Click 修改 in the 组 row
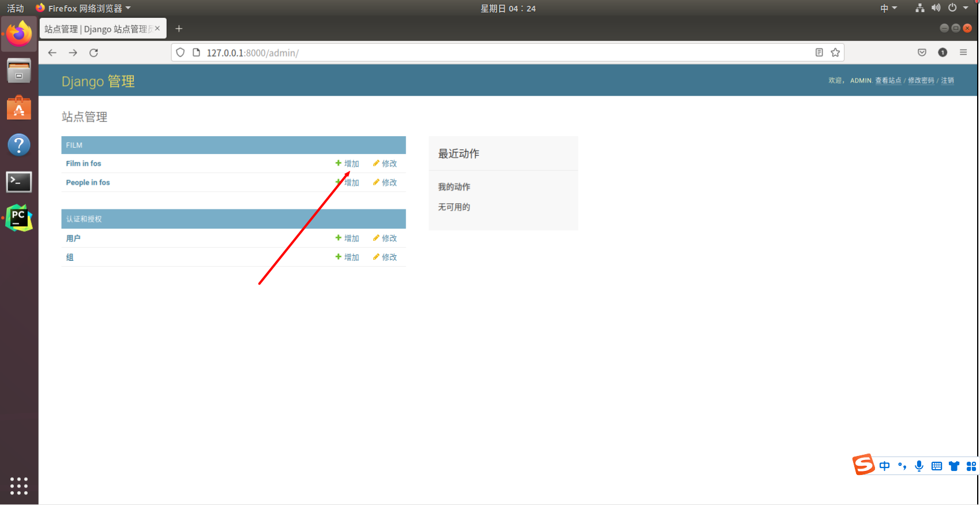Screen dimensions: 980x505 tap(385, 257)
